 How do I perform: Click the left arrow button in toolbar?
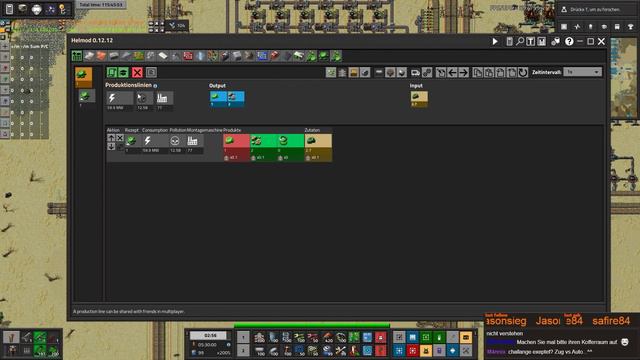click(452, 73)
